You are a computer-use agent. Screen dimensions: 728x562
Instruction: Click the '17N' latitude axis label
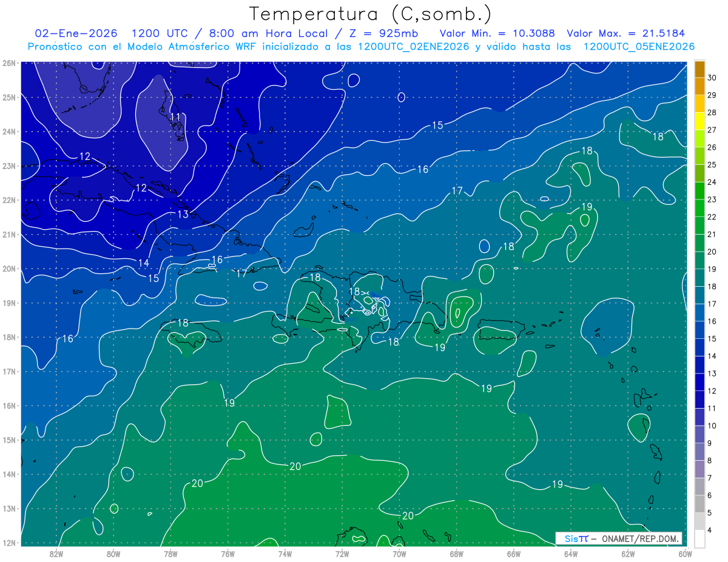[x=9, y=372]
